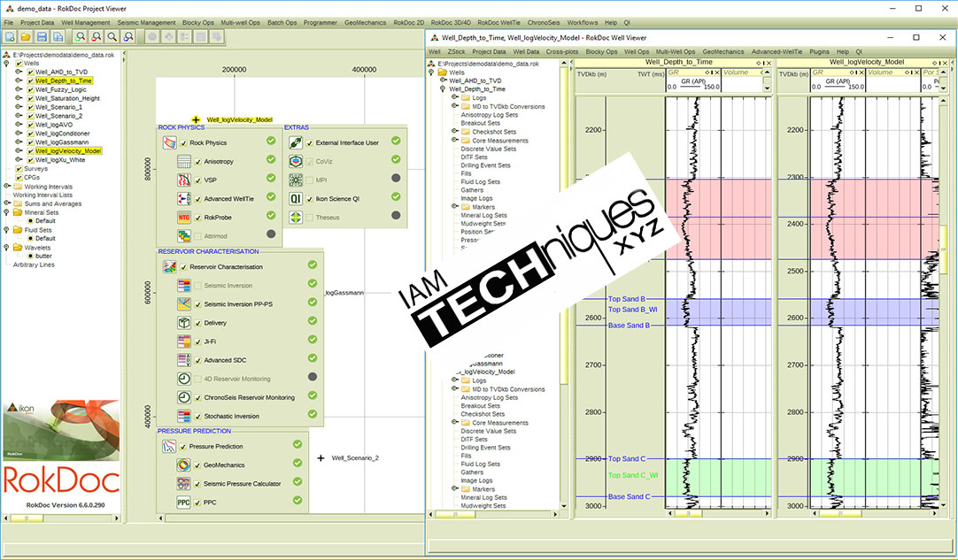Open the External Interface User icon
The image size is (958, 560).
pos(296,143)
